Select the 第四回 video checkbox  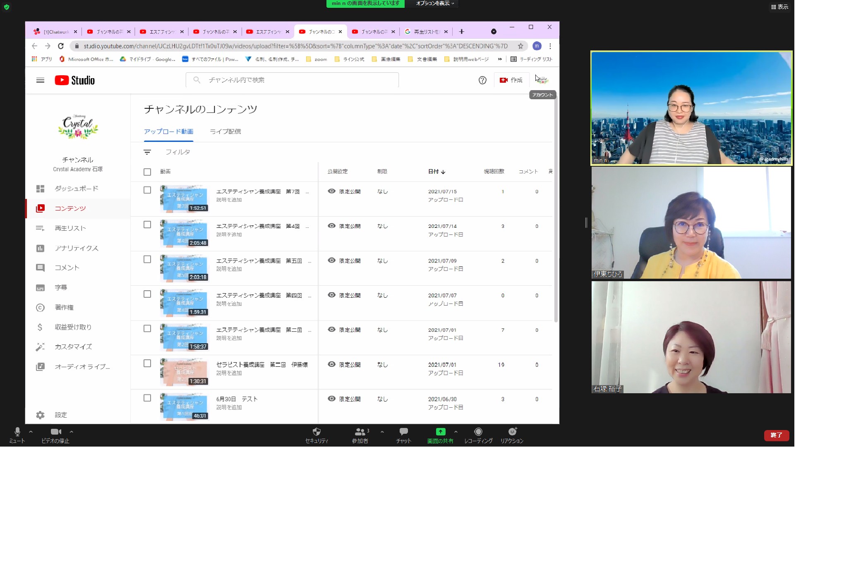click(x=147, y=294)
